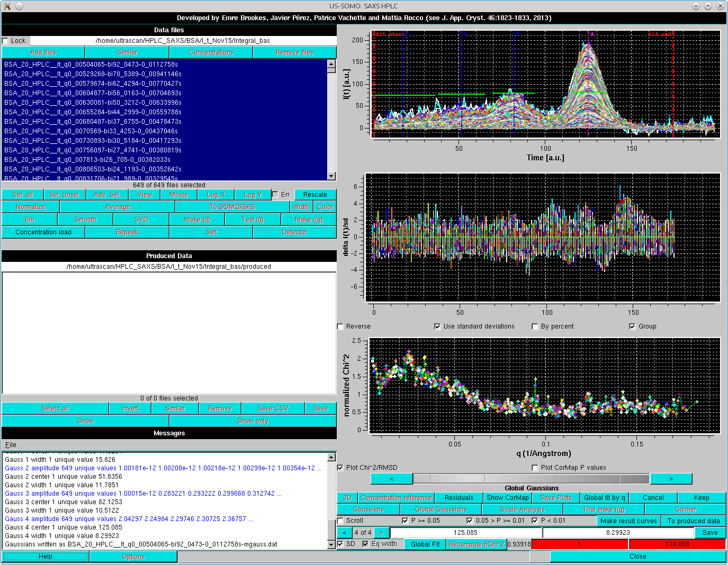This screenshot has height=565, width=728.
Task: Toggle the Err checkbox
Action: pyautogui.click(x=275, y=195)
